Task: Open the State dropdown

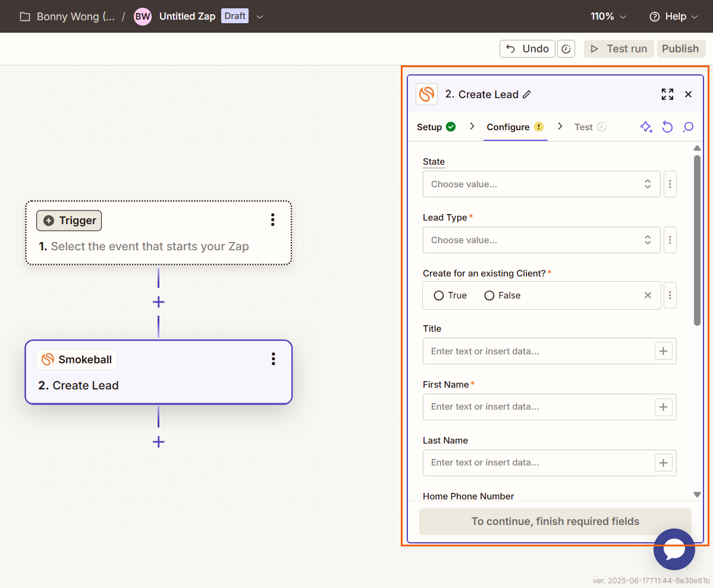Action: point(541,184)
